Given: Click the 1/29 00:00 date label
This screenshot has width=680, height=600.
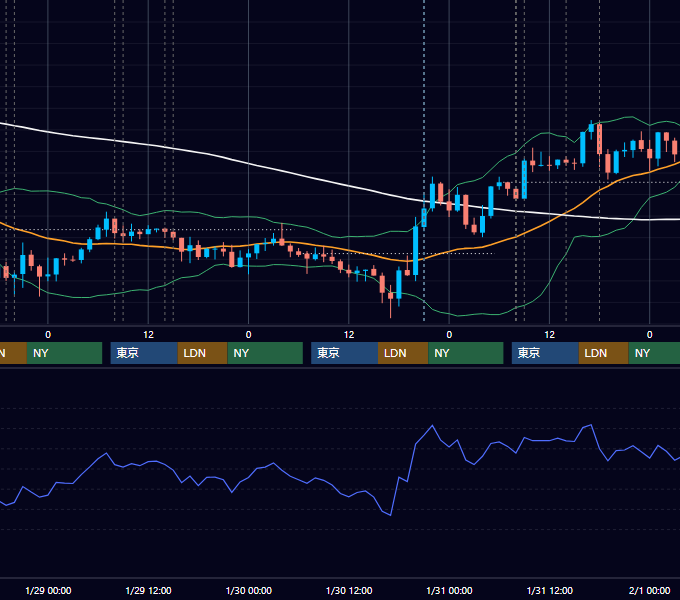Looking at the screenshot, I should click(48, 590).
